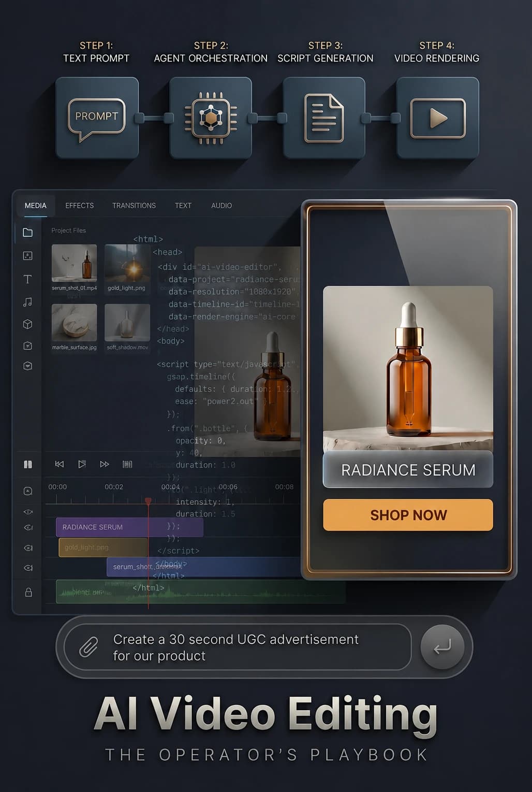Click the 00:00 timeline timestamp

[x=57, y=487]
